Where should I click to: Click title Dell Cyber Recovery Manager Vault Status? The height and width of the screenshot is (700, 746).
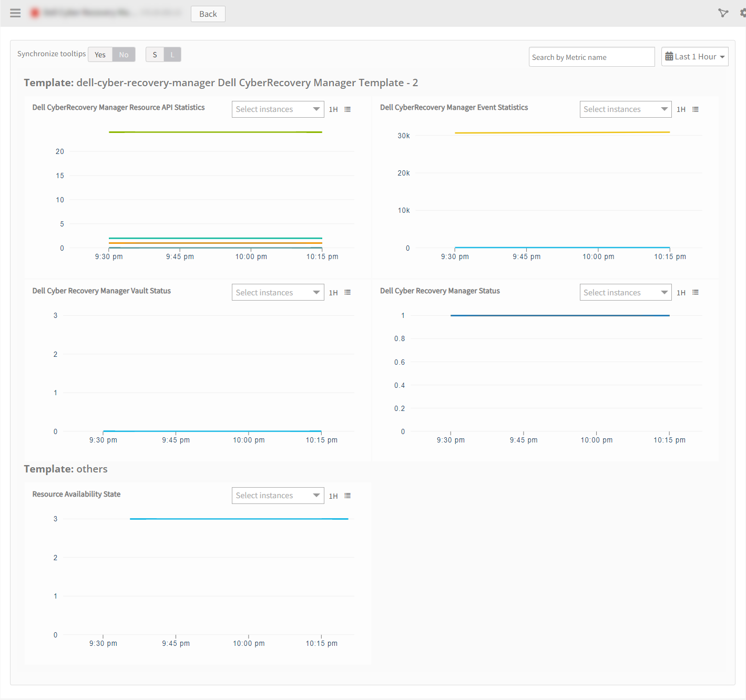(101, 291)
